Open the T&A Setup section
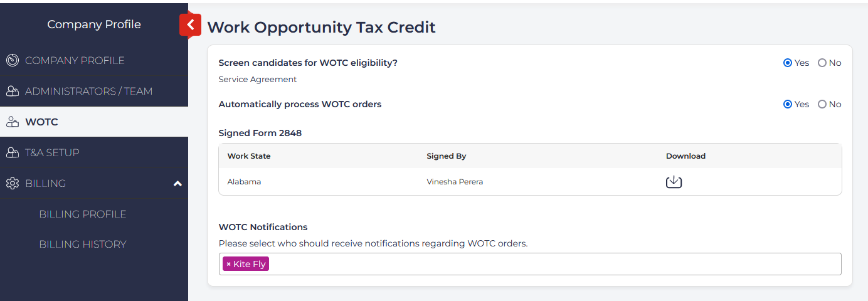 52,152
